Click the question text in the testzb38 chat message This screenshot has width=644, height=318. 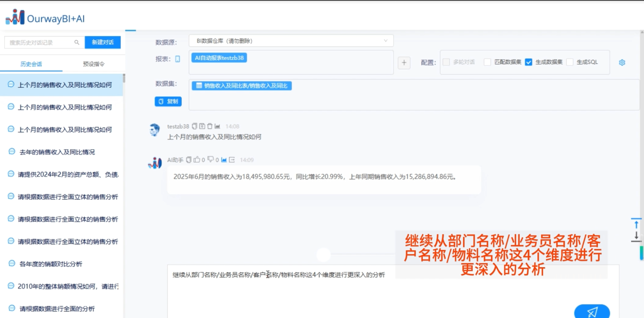point(214,137)
